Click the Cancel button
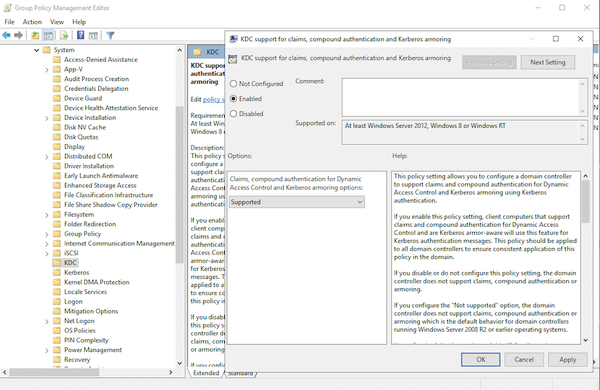This screenshot has width=600, height=390. tap(524, 359)
